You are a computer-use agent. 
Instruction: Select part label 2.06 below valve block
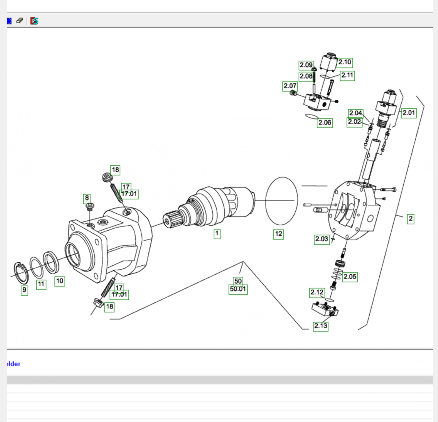[x=325, y=123]
